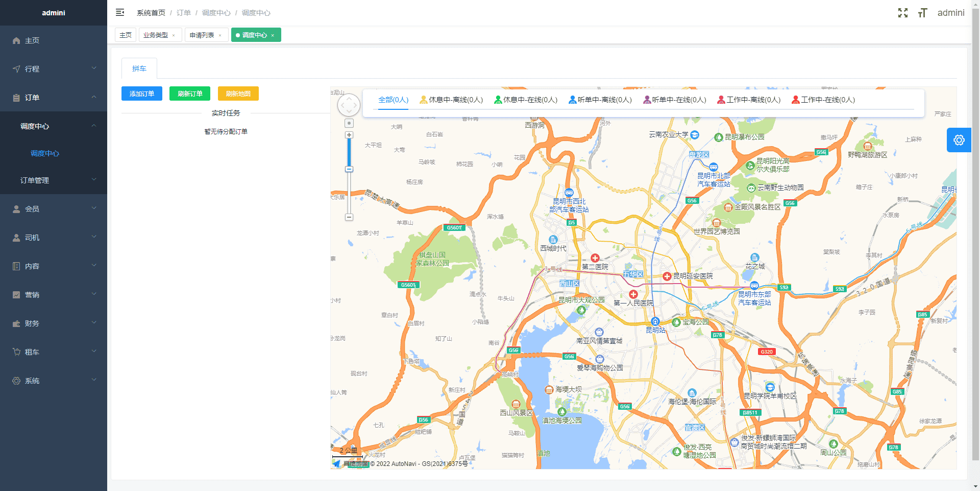Screen dimensions: 980x491
Task: Click the 海埂大坝 map marker
Action: [x=549, y=390]
